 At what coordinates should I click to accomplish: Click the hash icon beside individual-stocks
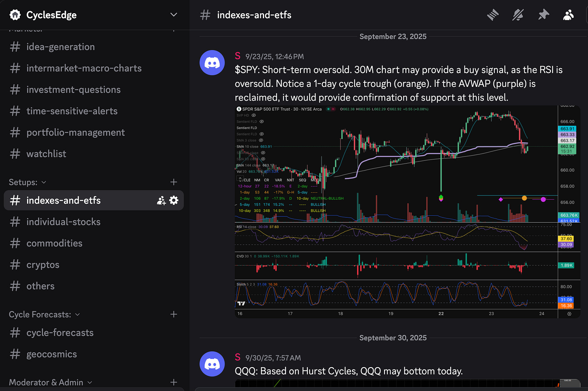tap(15, 222)
